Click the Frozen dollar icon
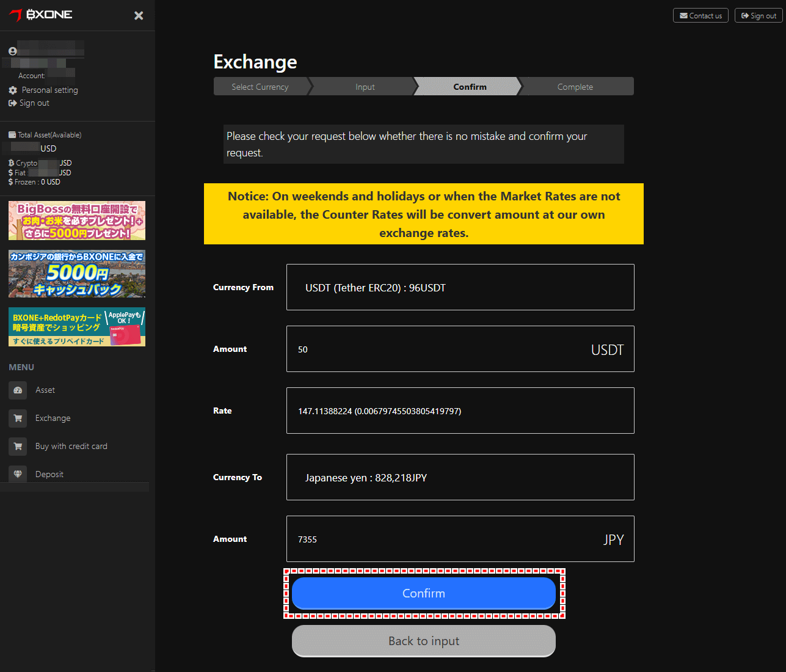786x672 pixels. pyautogui.click(x=10, y=182)
